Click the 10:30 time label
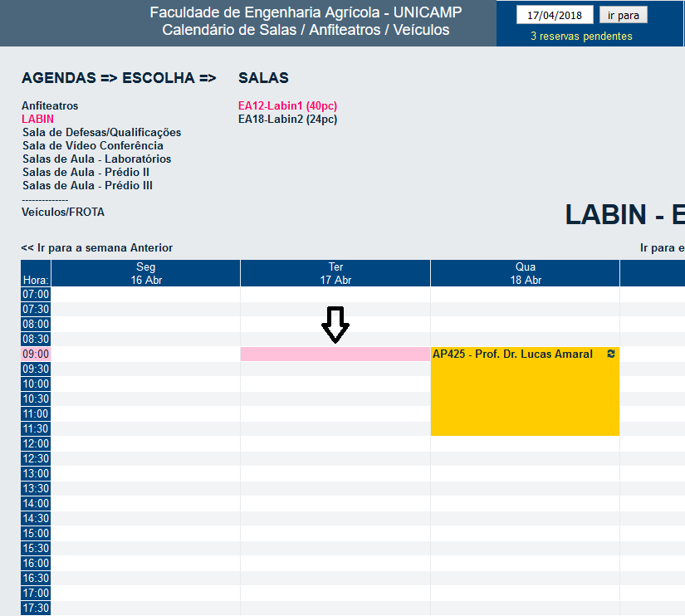This screenshot has width=685, height=616. coord(36,398)
